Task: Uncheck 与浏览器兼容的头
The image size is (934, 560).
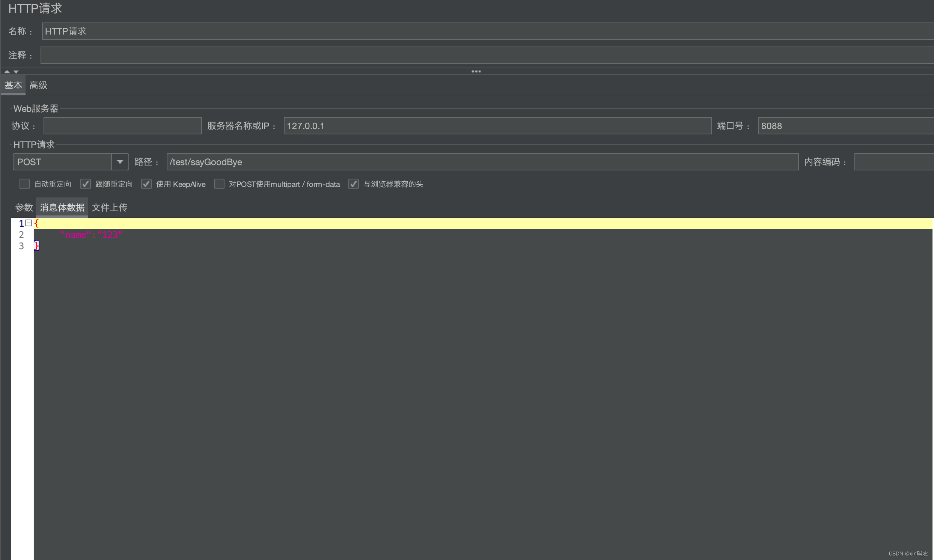Action: (x=353, y=184)
